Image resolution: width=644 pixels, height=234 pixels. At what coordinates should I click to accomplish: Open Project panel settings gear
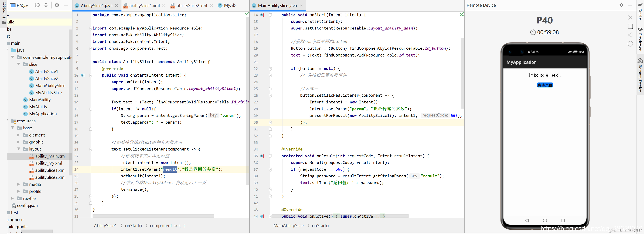57,5
